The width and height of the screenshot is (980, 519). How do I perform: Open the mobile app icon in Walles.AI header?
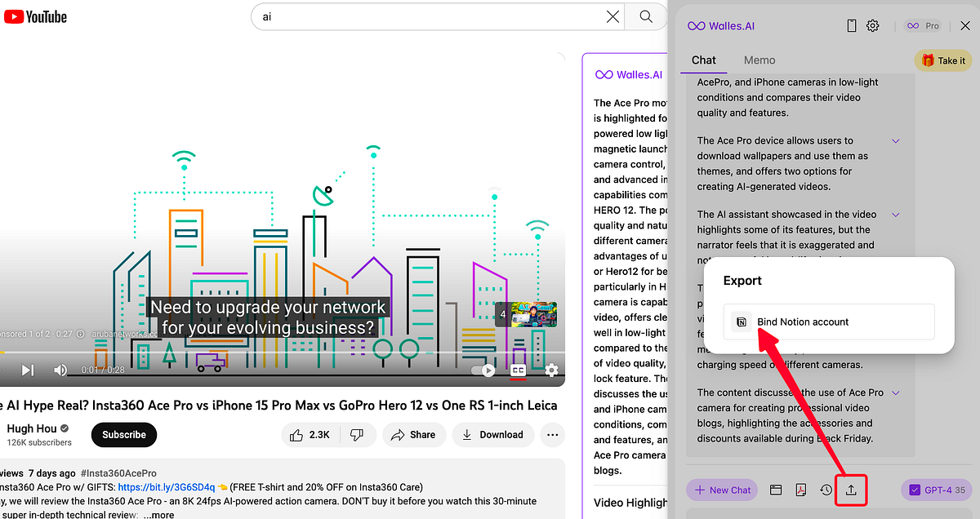[851, 25]
